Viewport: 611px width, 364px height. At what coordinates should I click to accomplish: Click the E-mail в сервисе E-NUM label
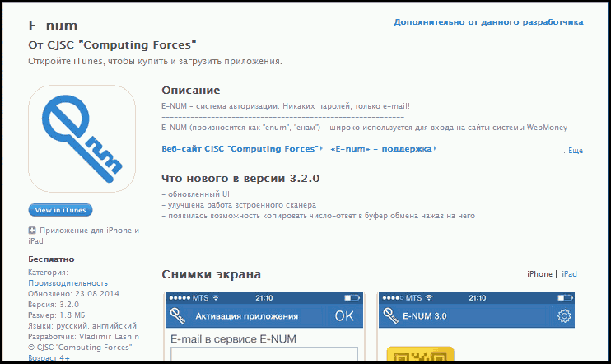233,339
